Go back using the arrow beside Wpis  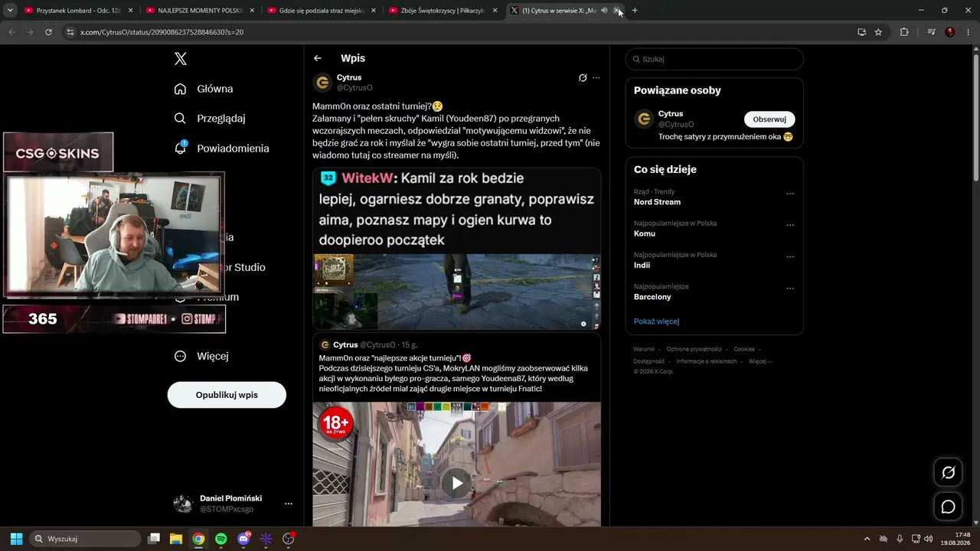point(318,58)
